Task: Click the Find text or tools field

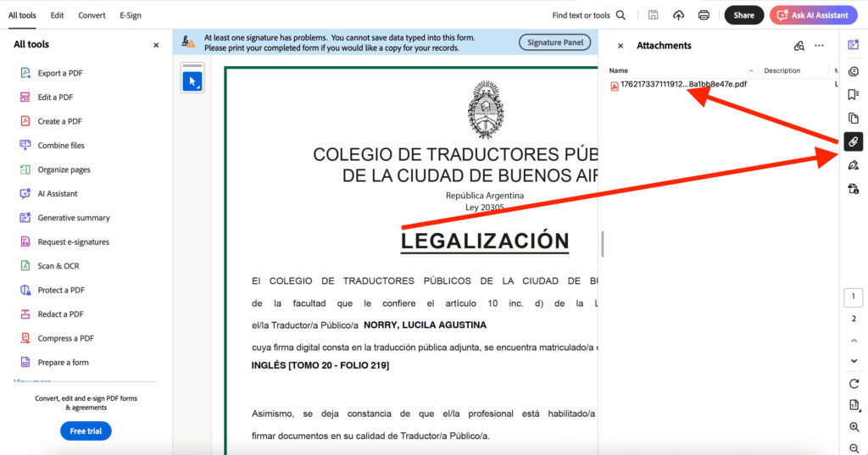Action: coord(581,15)
